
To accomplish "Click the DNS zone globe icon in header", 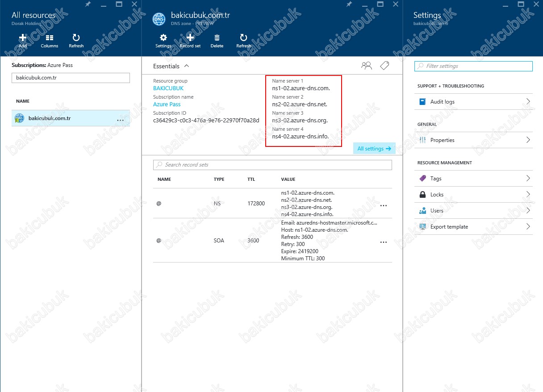I will 159,19.
